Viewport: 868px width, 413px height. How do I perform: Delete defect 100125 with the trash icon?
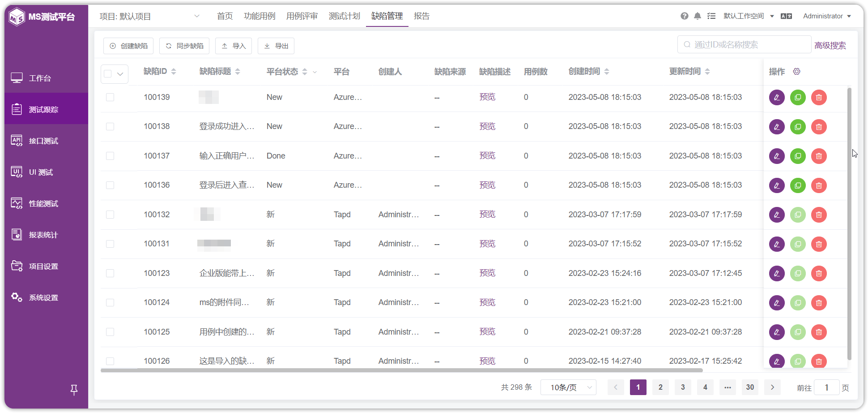click(x=819, y=332)
